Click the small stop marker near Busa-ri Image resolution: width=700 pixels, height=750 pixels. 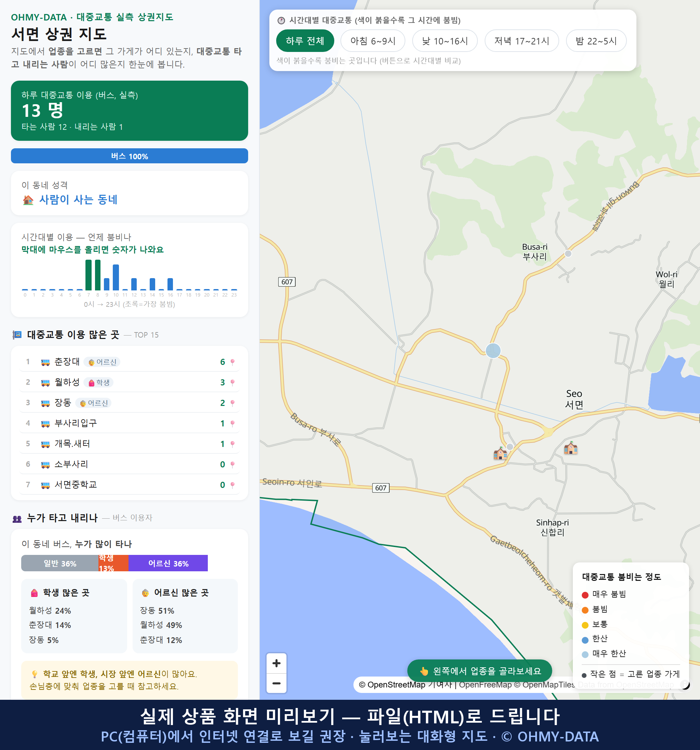pos(568,254)
